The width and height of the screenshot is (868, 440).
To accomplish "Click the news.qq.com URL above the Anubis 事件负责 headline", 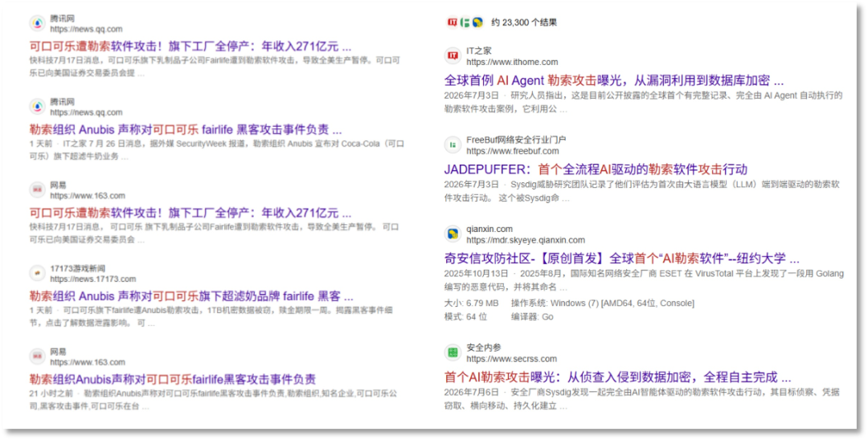I will pyautogui.click(x=86, y=112).
